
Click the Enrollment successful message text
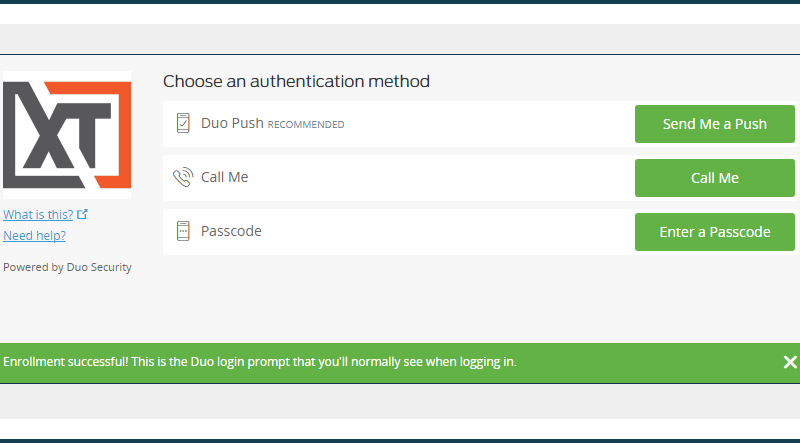(x=260, y=362)
